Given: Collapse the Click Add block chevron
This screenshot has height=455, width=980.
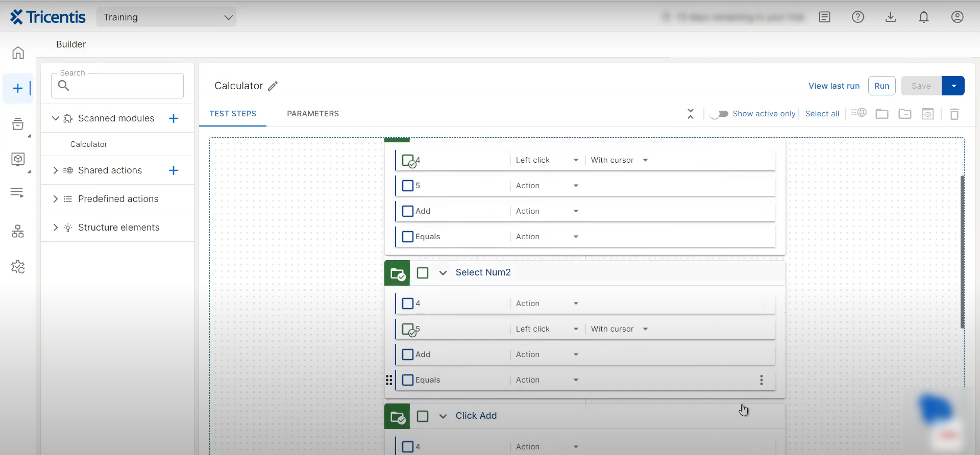Looking at the screenshot, I should click(443, 416).
